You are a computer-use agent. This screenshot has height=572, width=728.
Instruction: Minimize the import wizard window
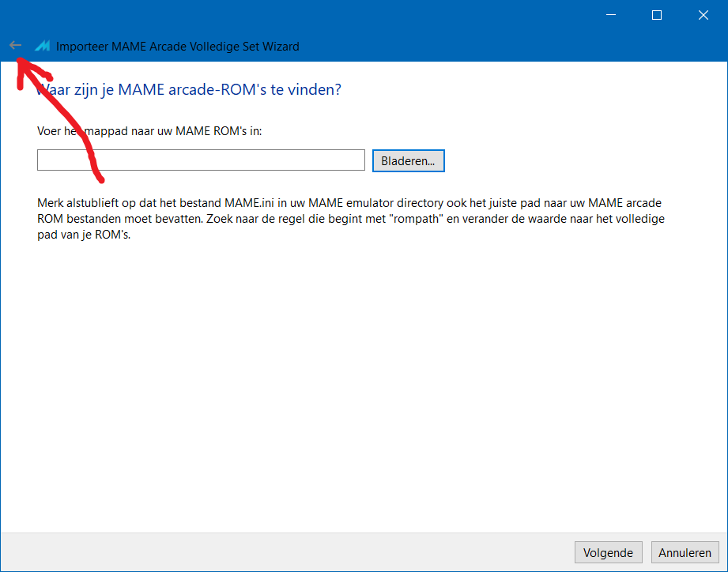(611, 15)
